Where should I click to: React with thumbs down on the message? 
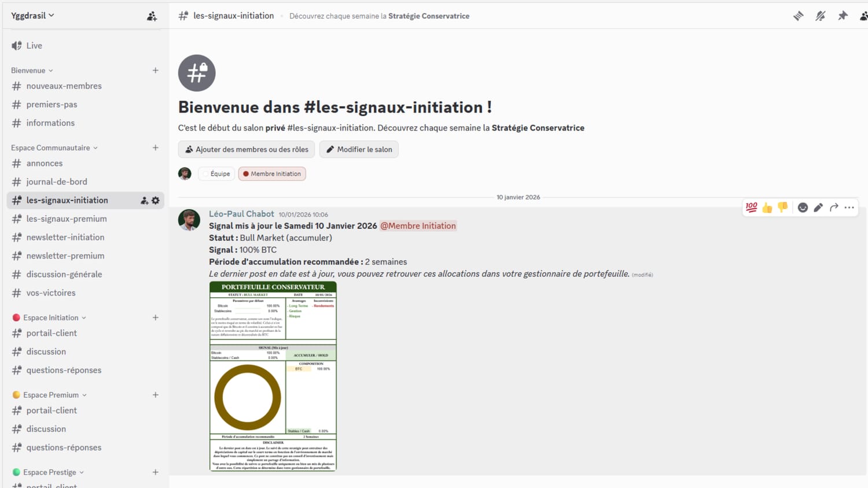coord(783,208)
